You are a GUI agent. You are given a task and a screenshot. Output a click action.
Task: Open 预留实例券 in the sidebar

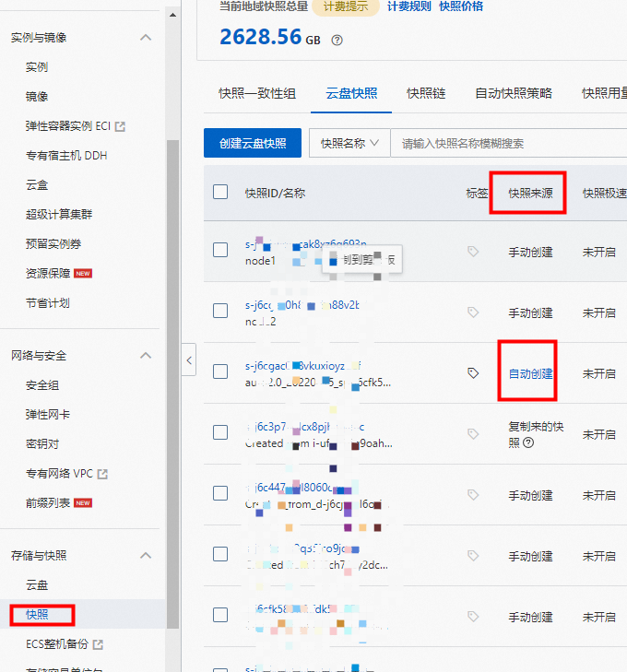(x=53, y=244)
